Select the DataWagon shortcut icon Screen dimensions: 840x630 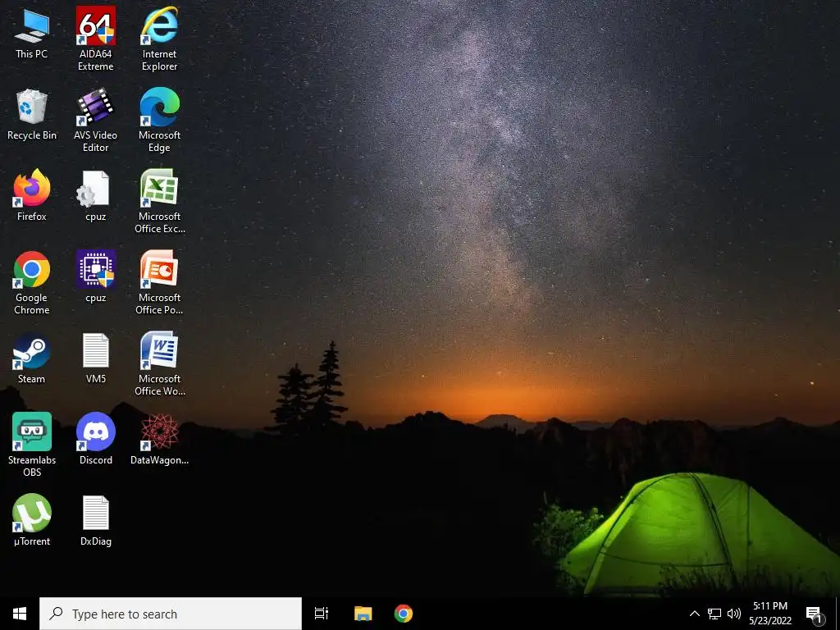click(159, 439)
